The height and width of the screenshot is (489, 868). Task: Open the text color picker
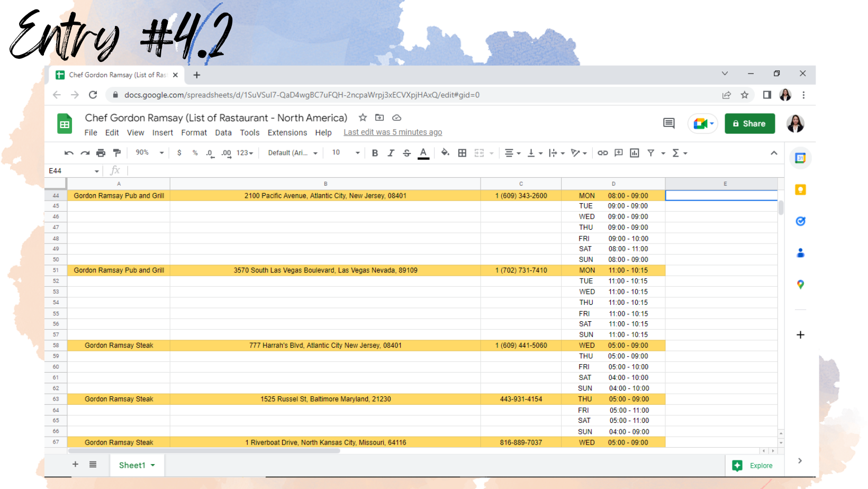[x=423, y=153]
